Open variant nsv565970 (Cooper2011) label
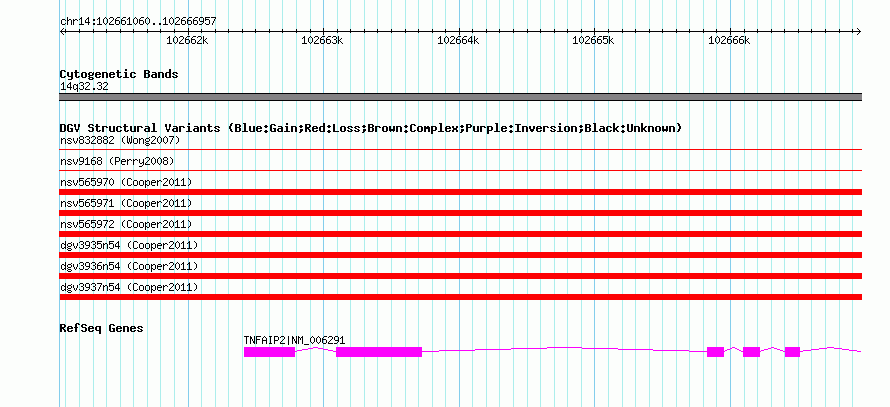Viewport: 890px width, 407px height. (126, 182)
